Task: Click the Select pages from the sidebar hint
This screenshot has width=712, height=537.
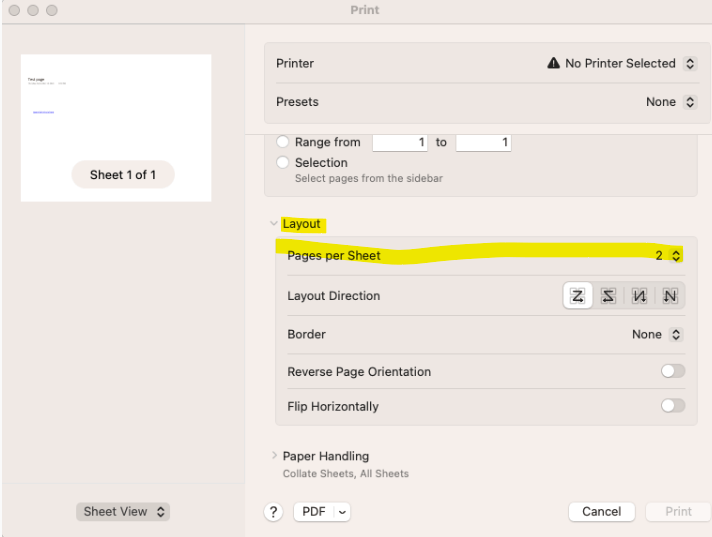Action: pyautogui.click(x=369, y=178)
